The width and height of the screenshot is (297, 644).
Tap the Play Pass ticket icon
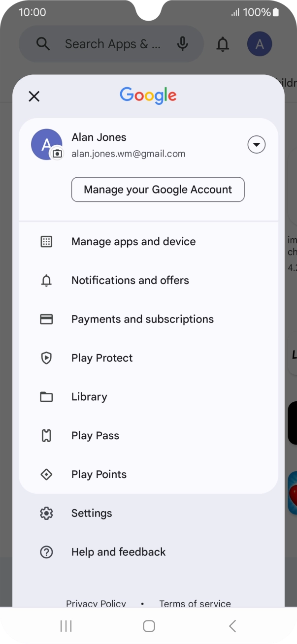[46, 436]
